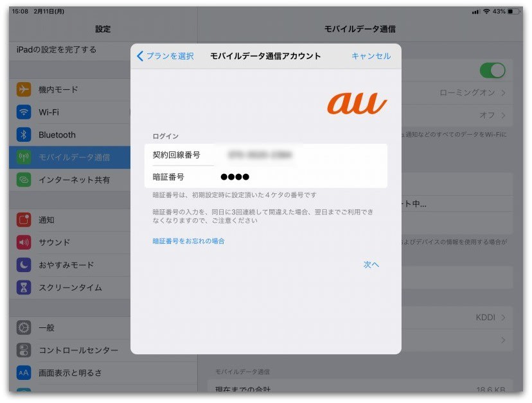The image size is (532, 403).
Task: Open Bluetooth in settings sidebar
Action: click(x=69, y=135)
